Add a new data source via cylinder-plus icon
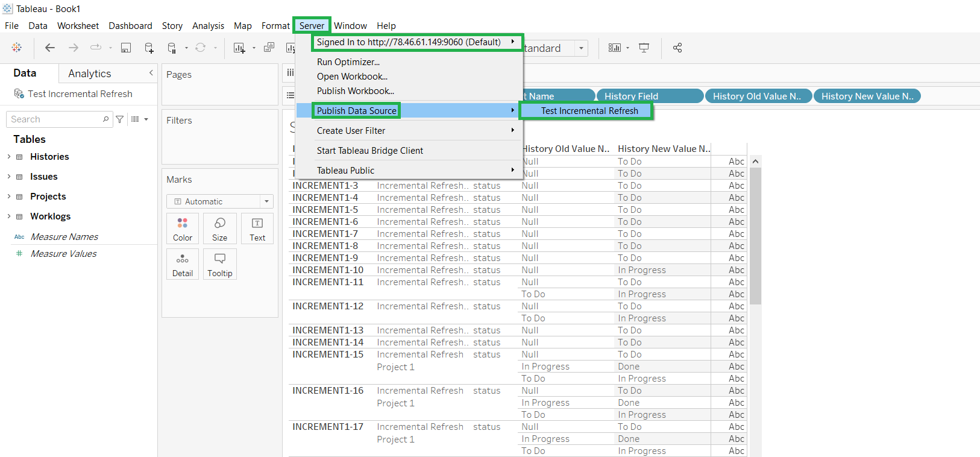 (149, 48)
